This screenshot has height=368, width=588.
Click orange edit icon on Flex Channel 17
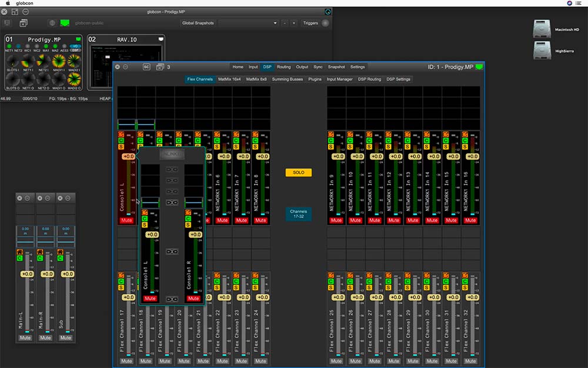click(x=121, y=275)
